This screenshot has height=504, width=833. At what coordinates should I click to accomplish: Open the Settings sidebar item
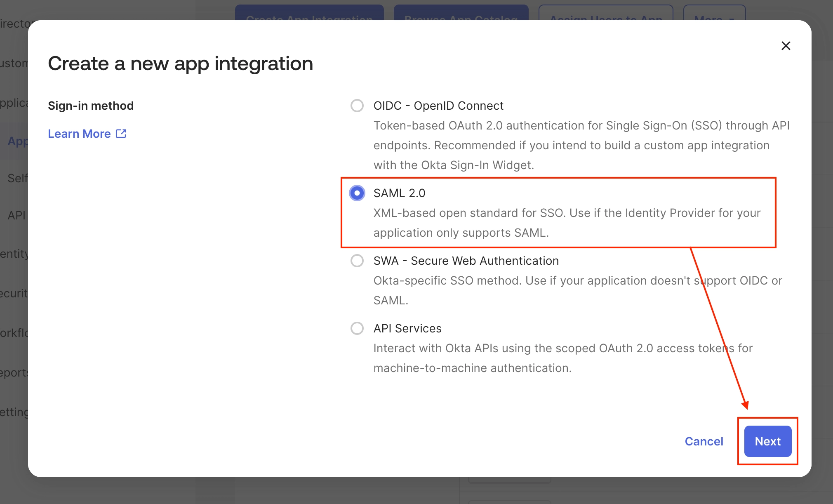14,412
